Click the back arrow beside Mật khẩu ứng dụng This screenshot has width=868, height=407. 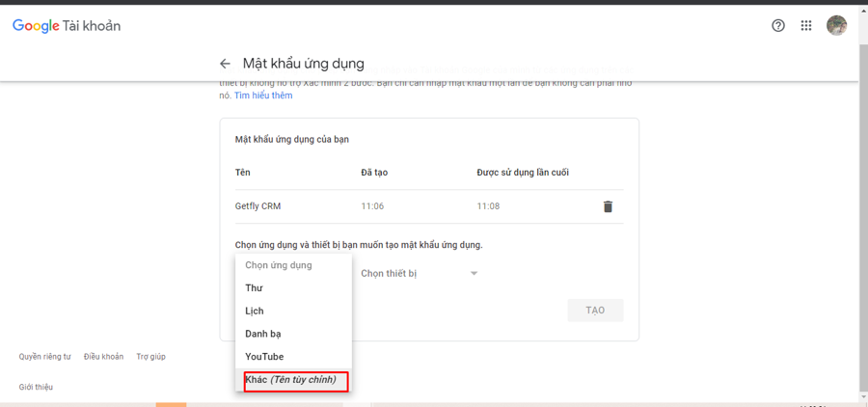tap(225, 64)
